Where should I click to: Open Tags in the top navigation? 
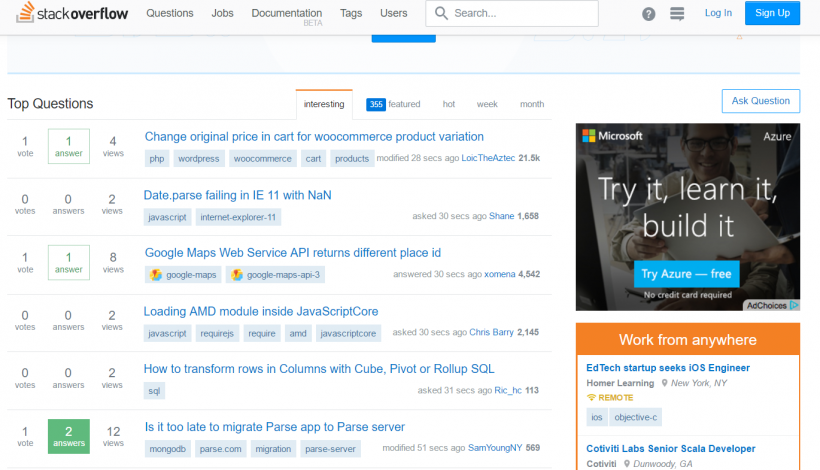(x=351, y=13)
